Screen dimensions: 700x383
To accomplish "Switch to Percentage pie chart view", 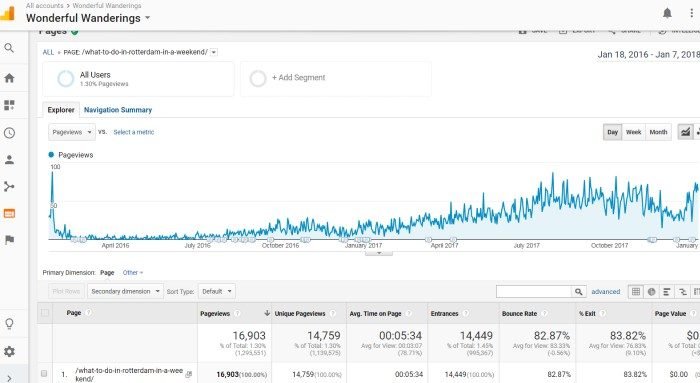I will (651, 291).
